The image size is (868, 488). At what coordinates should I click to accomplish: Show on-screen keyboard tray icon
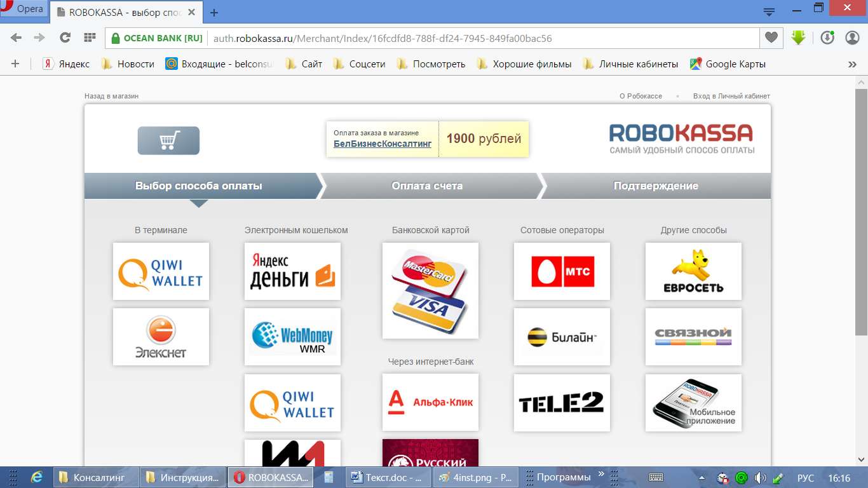(656, 478)
